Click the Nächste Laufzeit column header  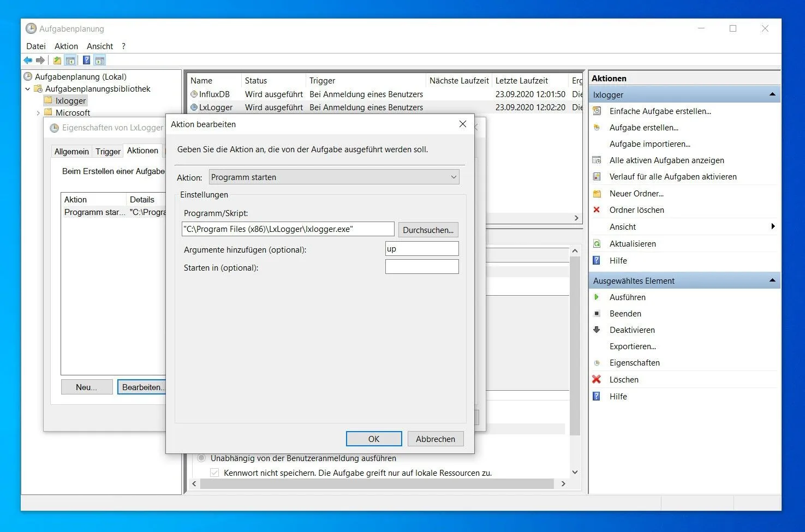pos(458,80)
